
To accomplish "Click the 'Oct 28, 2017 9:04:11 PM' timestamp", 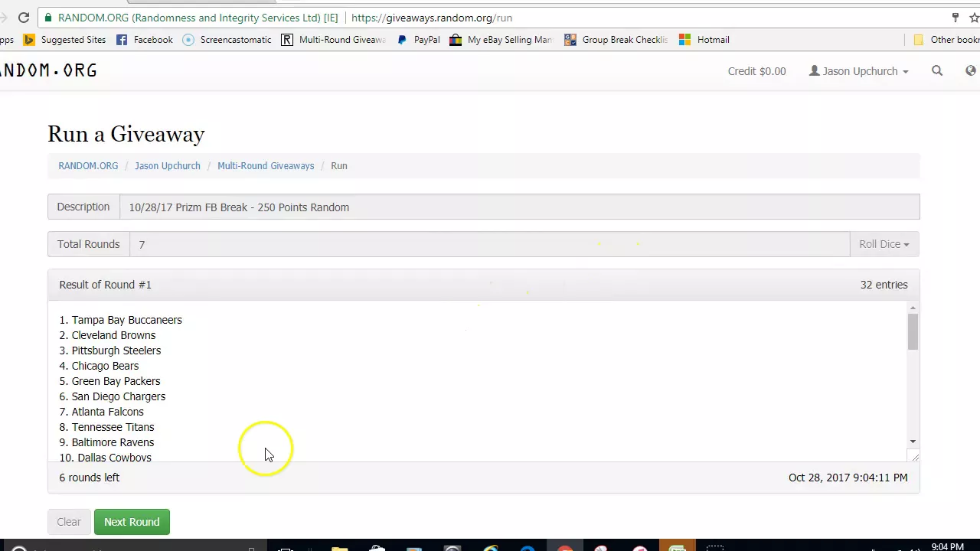I will point(848,478).
